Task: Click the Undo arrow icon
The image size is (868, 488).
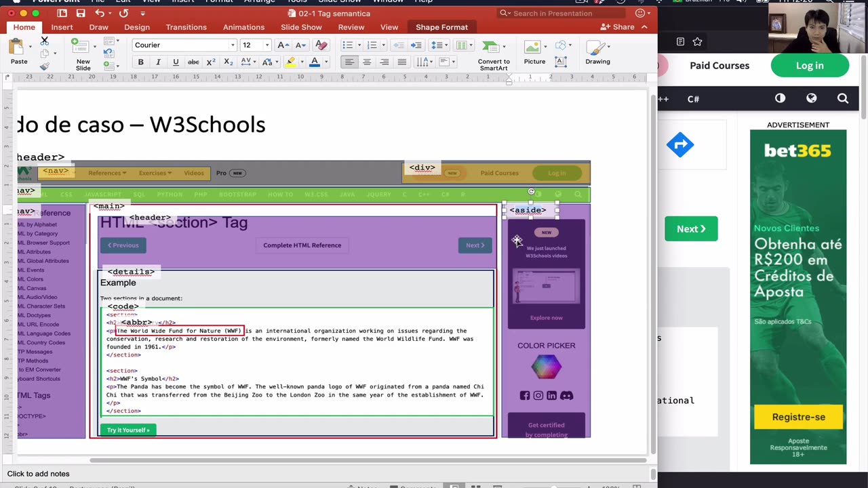Action: tap(100, 13)
